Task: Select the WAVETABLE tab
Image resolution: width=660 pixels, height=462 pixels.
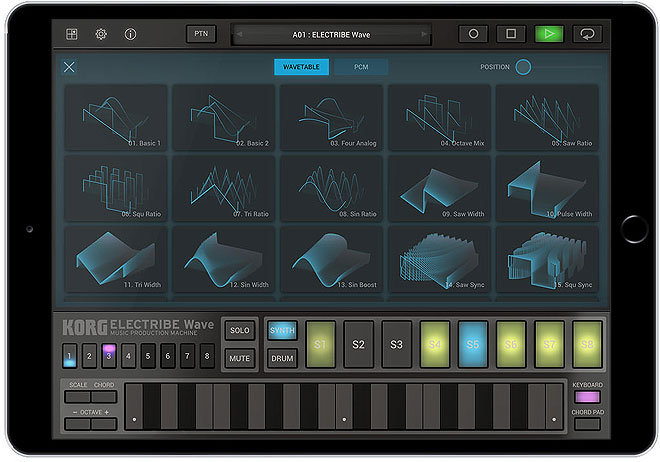Action: 301,67
